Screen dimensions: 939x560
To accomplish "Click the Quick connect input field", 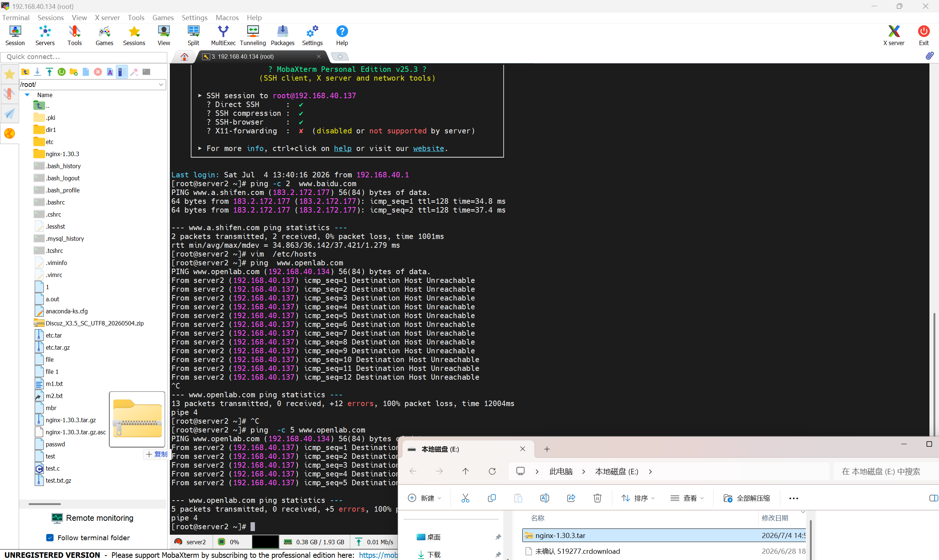I will point(84,56).
